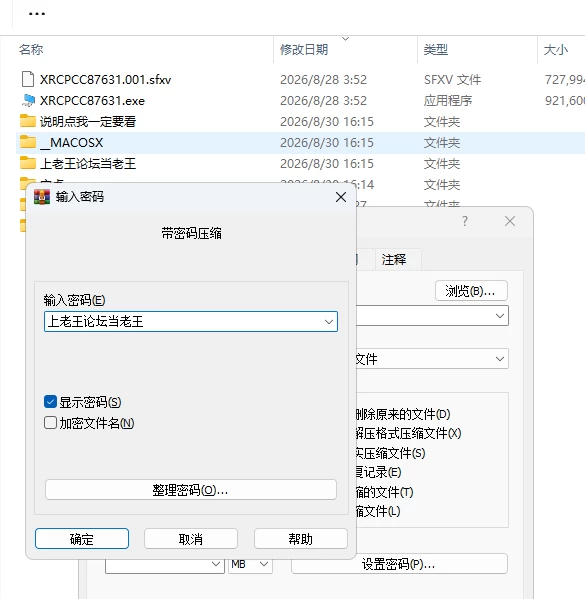Click the WinRAR icon in 输入密码 title bar

point(42,197)
